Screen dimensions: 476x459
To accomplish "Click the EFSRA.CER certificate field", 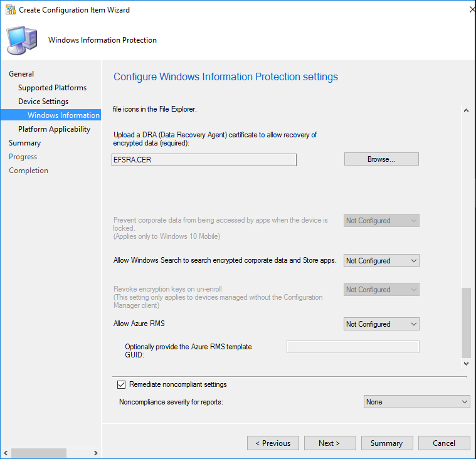I will tap(204, 160).
